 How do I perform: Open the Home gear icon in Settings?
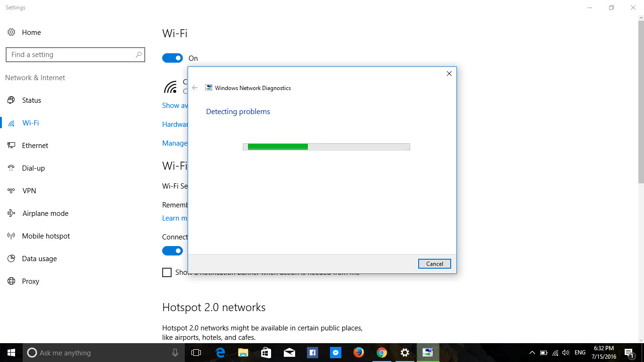[x=11, y=32]
